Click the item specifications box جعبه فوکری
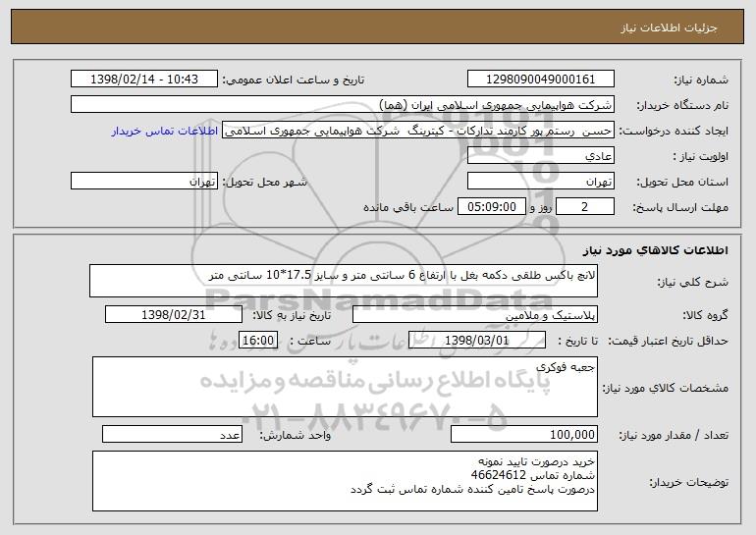This screenshot has width=756, height=535. tap(345, 387)
